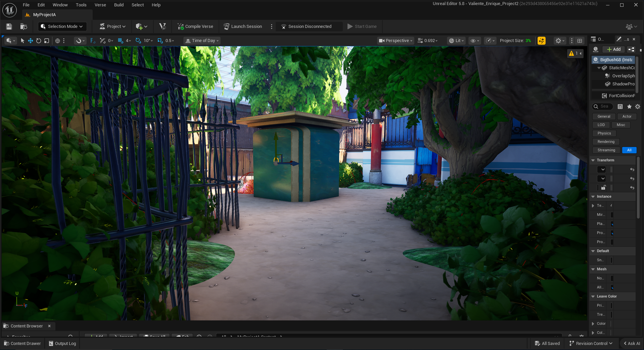Viewport: 644px width, 350px height.
Task: Open the Ask AI panel
Action: click(x=632, y=344)
